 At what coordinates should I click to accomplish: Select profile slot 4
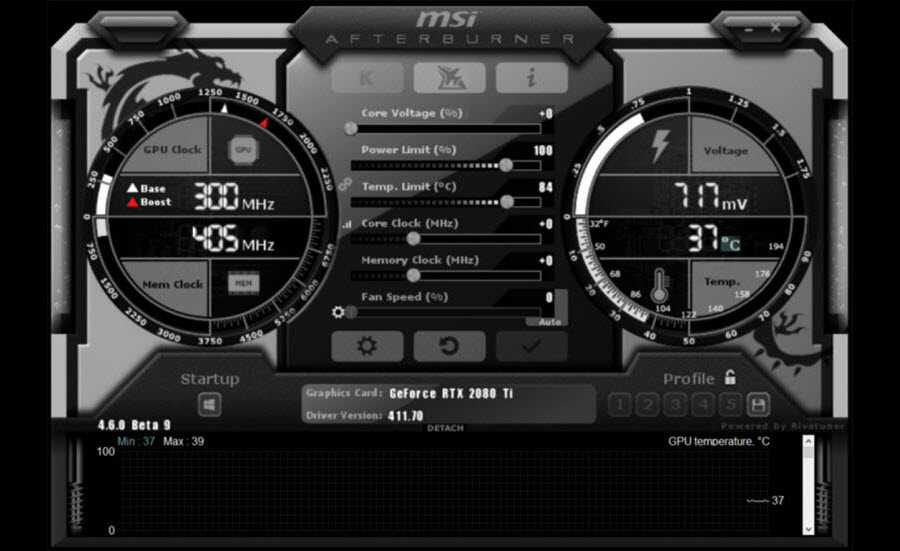coord(703,405)
